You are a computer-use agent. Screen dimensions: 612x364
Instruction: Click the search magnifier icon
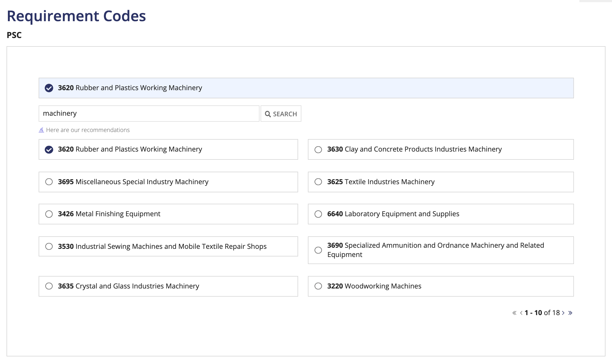268,114
